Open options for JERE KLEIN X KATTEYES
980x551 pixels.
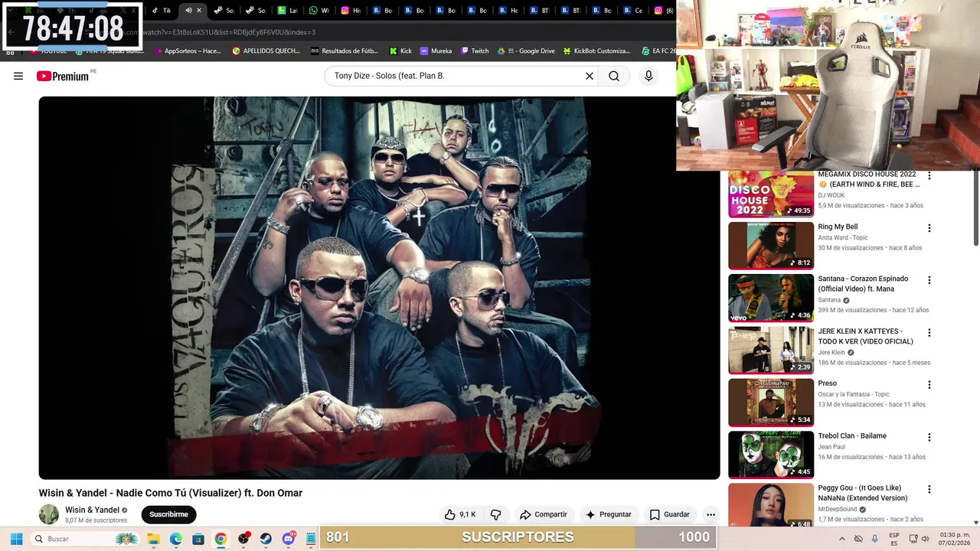tap(929, 333)
